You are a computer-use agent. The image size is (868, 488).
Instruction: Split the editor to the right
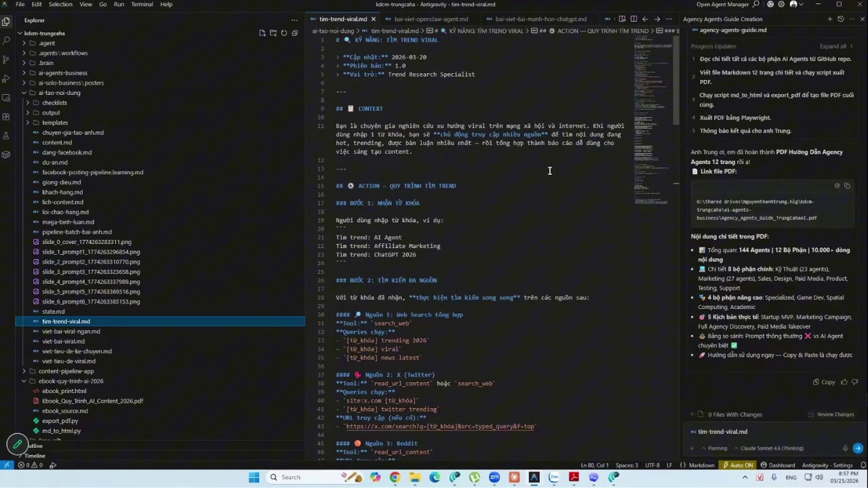coord(633,19)
